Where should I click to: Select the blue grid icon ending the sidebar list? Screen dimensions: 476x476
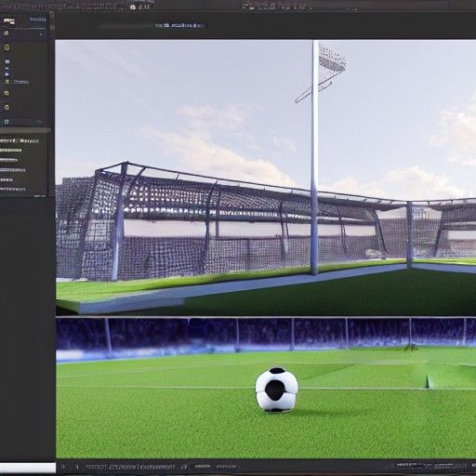tap(7, 122)
